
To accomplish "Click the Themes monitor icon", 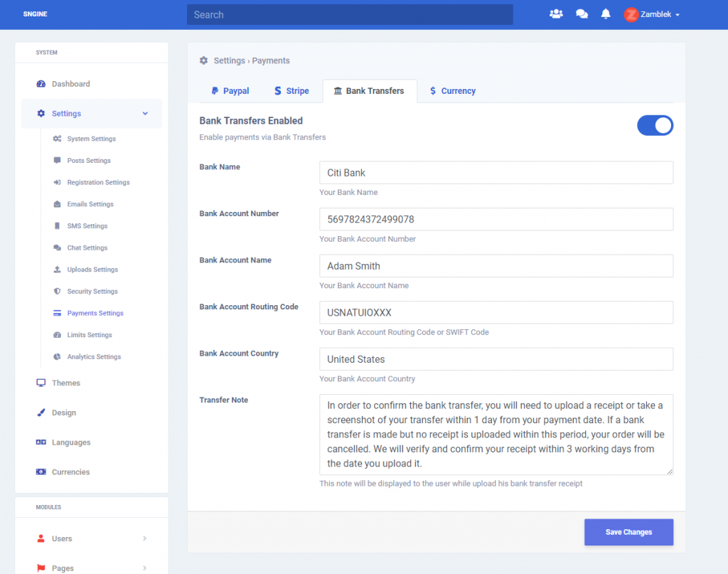I will point(41,383).
